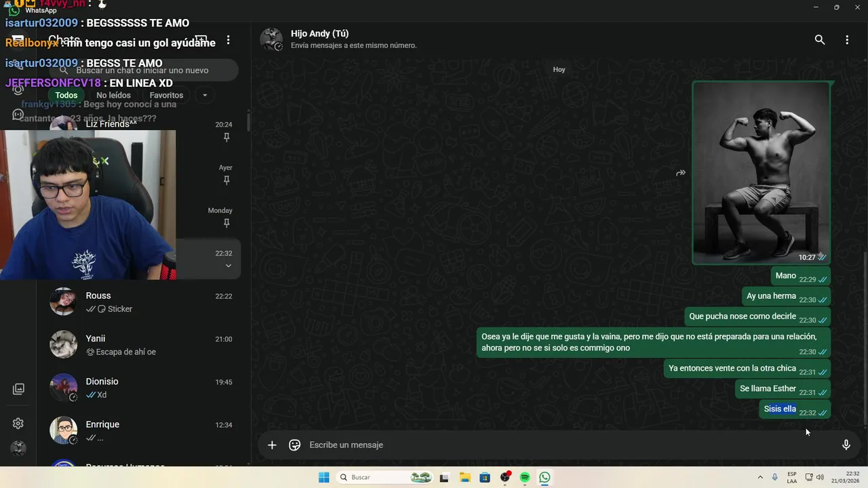Click the Windows taskbar Buscar search box

point(385,477)
